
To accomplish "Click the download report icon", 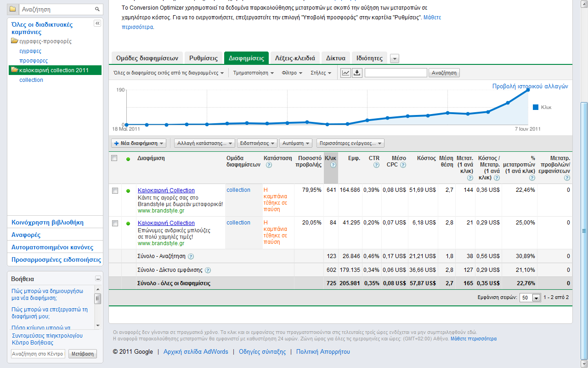I will coord(357,73).
